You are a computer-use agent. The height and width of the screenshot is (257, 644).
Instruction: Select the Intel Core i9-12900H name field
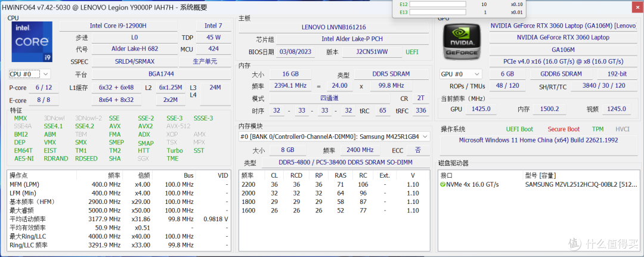(x=118, y=26)
